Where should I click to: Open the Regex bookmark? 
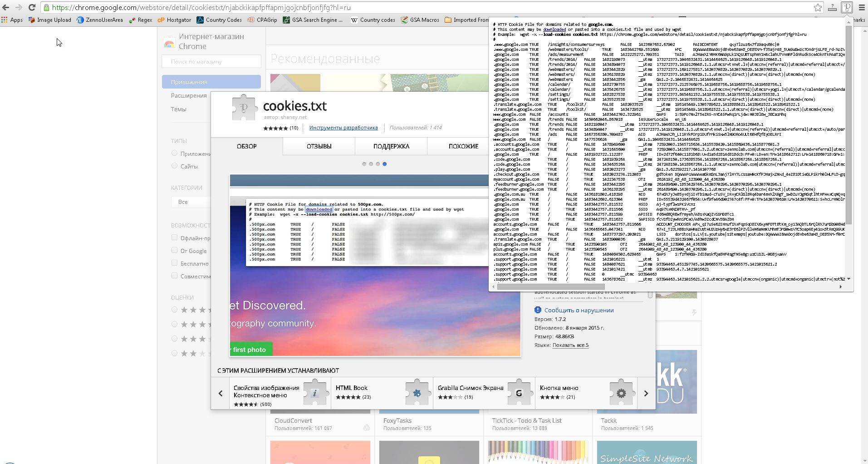[141, 20]
